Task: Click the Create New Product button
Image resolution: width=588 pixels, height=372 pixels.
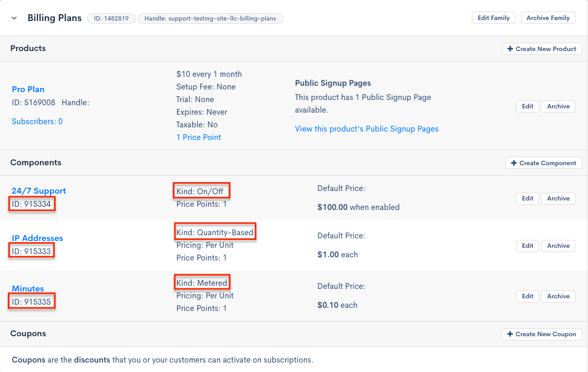Action: 542,49
